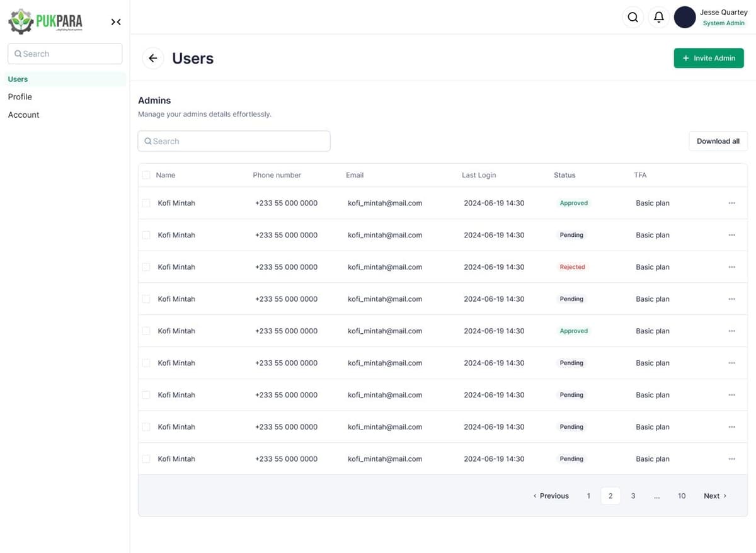Open Profile in the sidebar
This screenshot has width=756, height=553.
click(x=20, y=97)
